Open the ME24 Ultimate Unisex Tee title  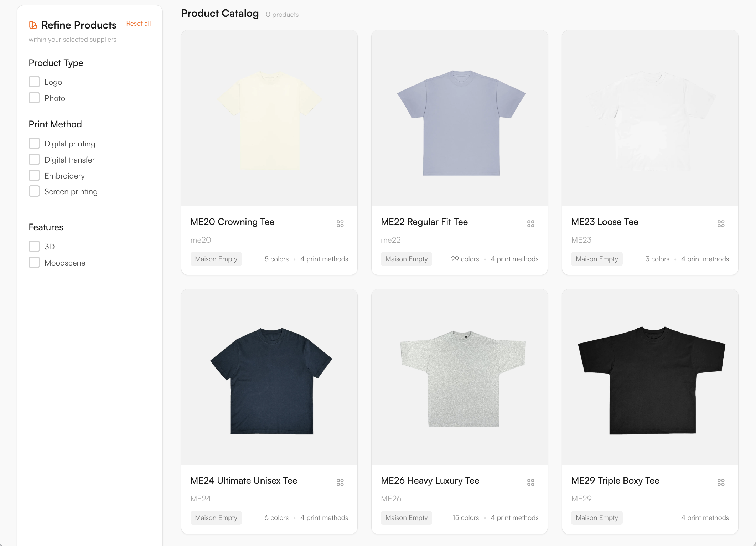click(244, 480)
